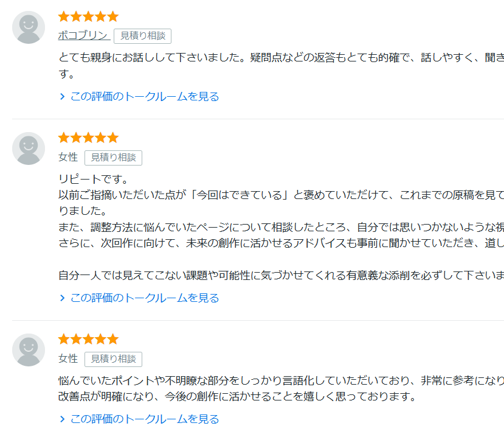
Task: Open この評価のトークルームを見る for ボコブリン's review
Action: pyautogui.click(x=145, y=96)
